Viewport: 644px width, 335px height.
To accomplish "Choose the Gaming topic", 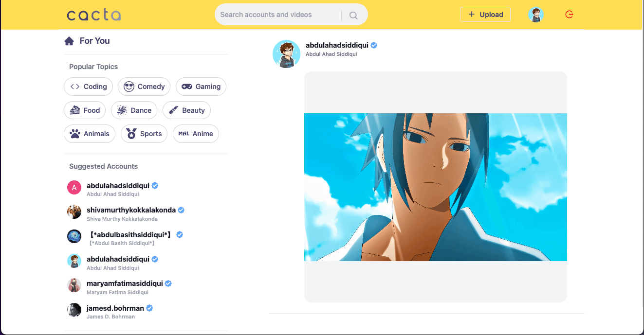I will click(x=201, y=87).
